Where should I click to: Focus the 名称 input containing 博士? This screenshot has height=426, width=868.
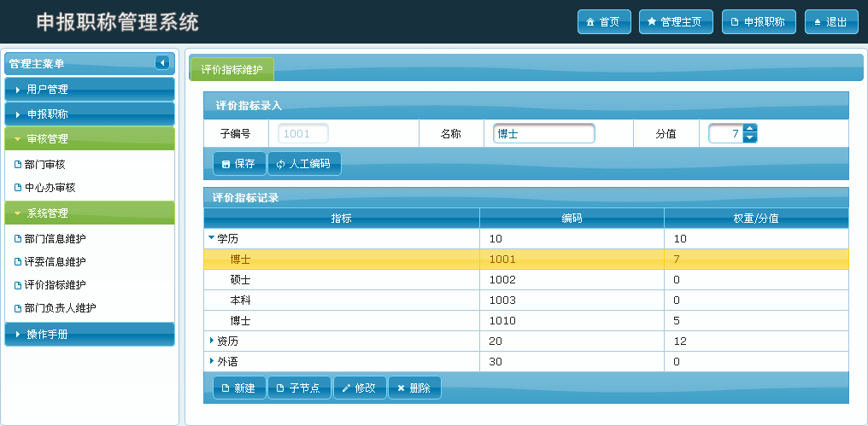tap(543, 133)
